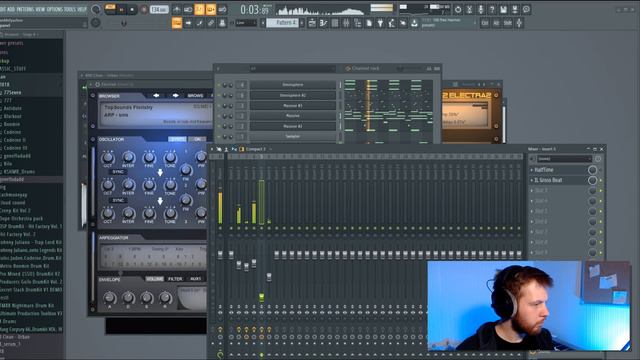Click the scissors icon in top-right toolbar
The height and width of the screenshot is (360, 640).
[469, 9]
